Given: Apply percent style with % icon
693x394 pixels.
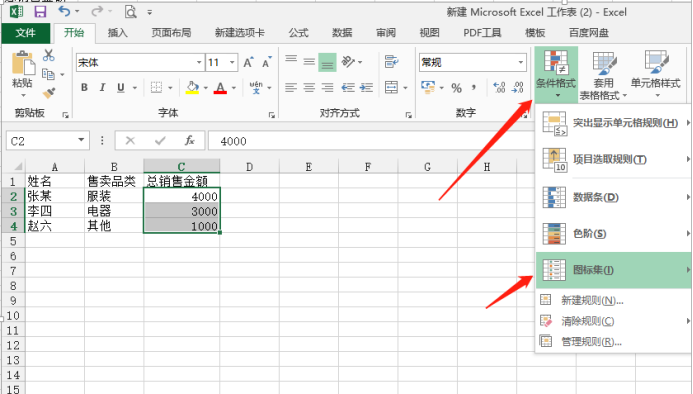Looking at the screenshot, I should tap(457, 88).
